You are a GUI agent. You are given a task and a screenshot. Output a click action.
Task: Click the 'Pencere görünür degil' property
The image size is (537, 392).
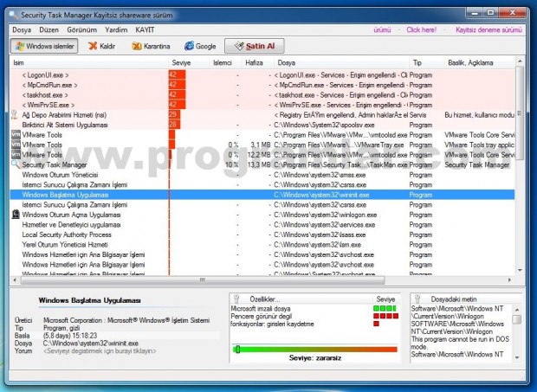coord(262,316)
